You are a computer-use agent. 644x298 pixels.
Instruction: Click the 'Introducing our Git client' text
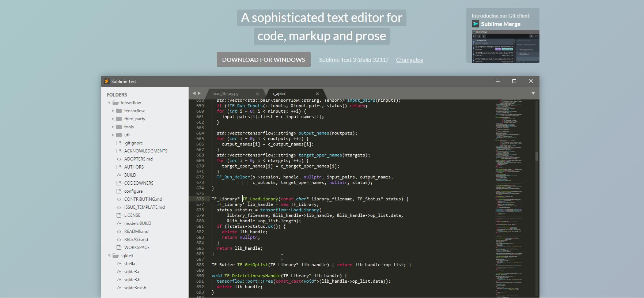500,16
